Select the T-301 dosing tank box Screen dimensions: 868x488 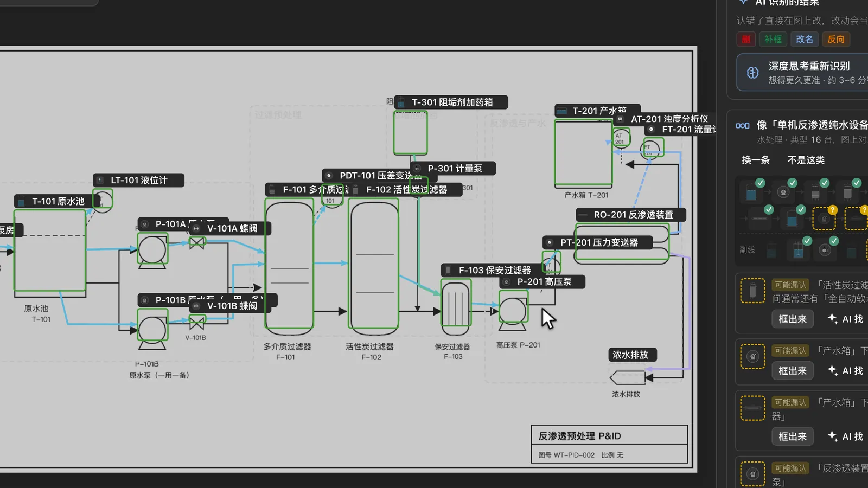pyautogui.click(x=410, y=133)
